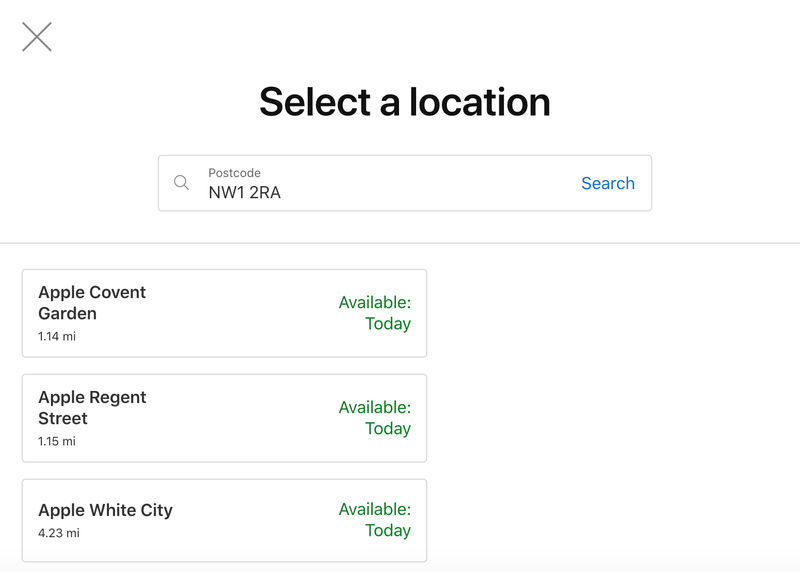Pick the Apple White City store card
The image size is (800, 572).
(x=224, y=520)
